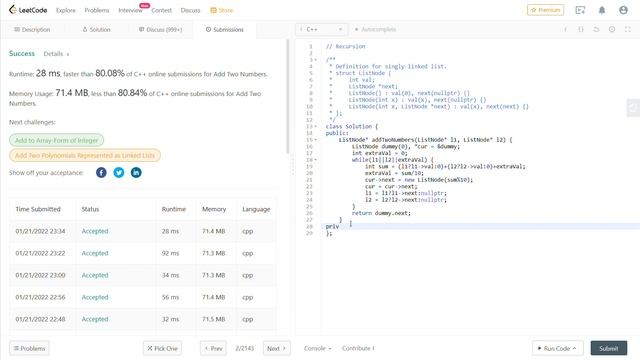This screenshot has width=640, height=360.
Task: Open Contest in top navigation
Action: (x=162, y=10)
